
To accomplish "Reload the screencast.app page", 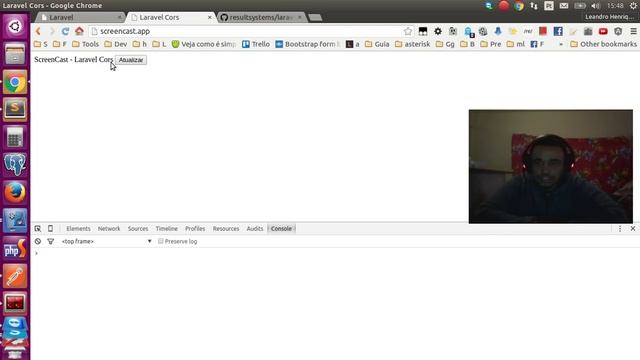I will (65, 31).
